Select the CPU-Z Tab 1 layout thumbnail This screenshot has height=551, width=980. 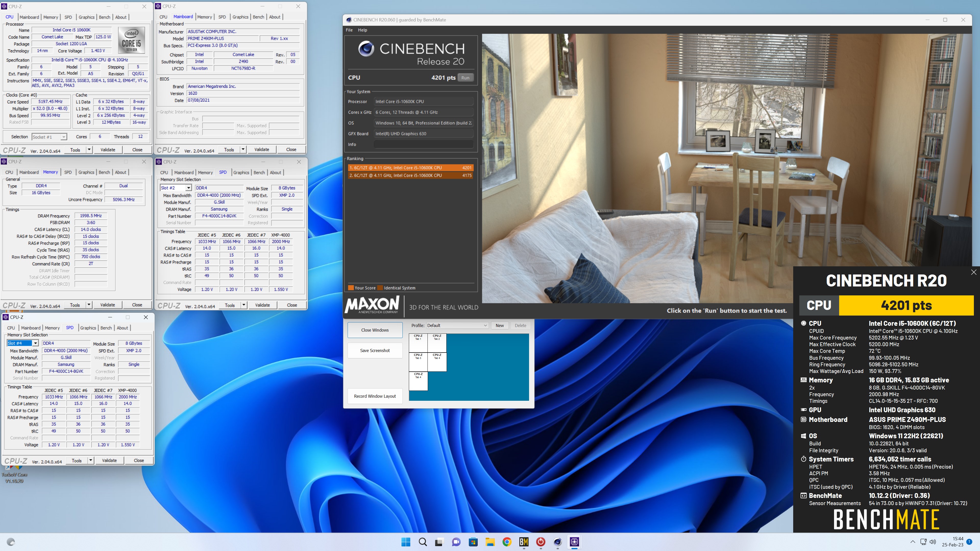click(418, 343)
